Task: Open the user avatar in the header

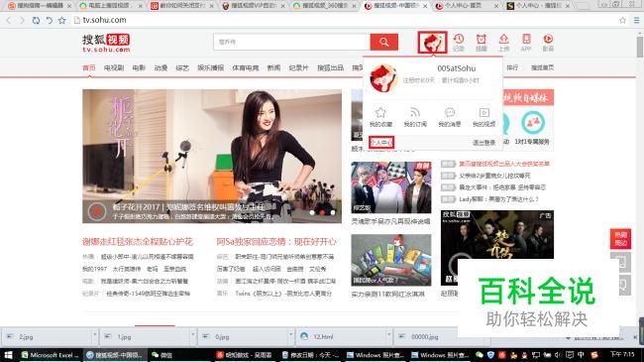Action: coord(433,42)
